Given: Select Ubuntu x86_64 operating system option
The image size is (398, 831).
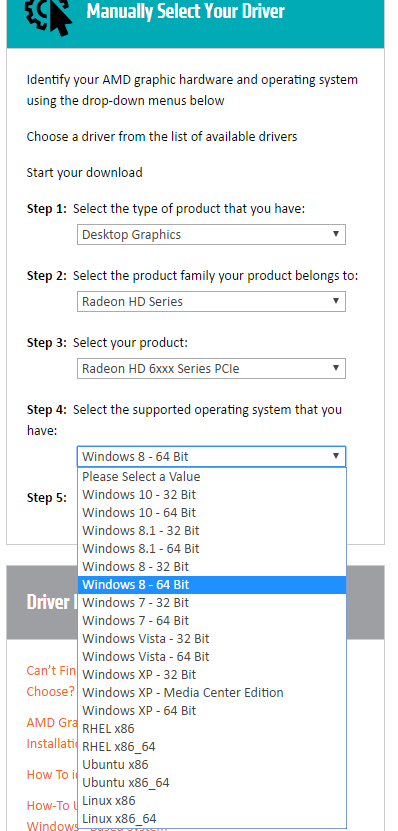Looking at the screenshot, I should pyautogui.click(x=212, y=783).
